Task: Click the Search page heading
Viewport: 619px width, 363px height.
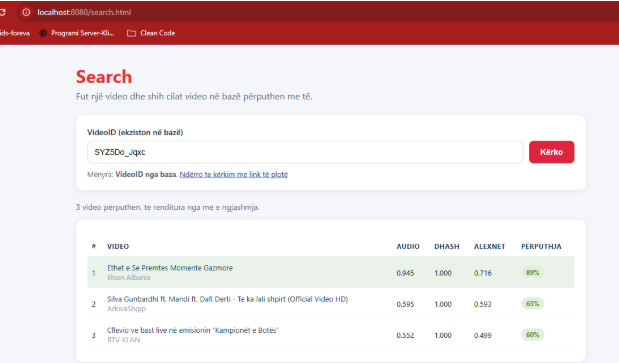Action: tap(104, 77)
